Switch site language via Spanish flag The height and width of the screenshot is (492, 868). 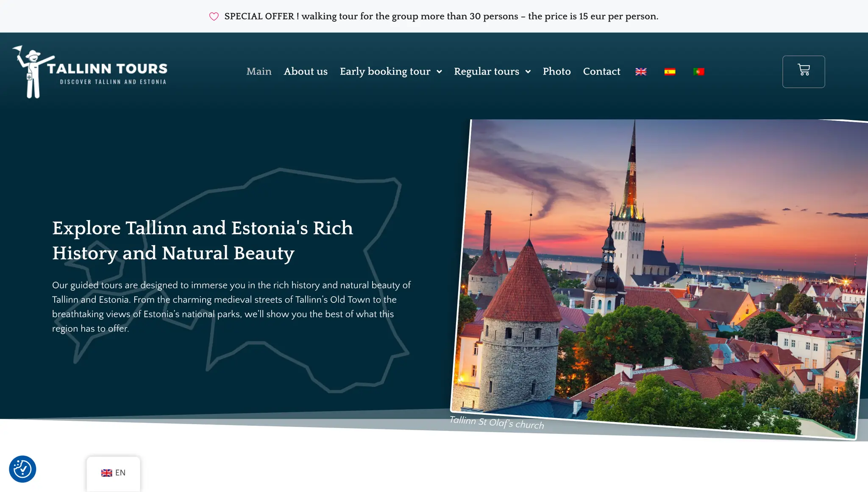670,72
